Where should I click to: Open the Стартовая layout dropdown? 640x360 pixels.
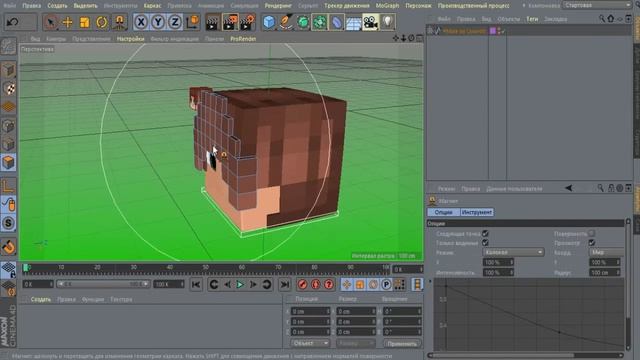point(597,5)
